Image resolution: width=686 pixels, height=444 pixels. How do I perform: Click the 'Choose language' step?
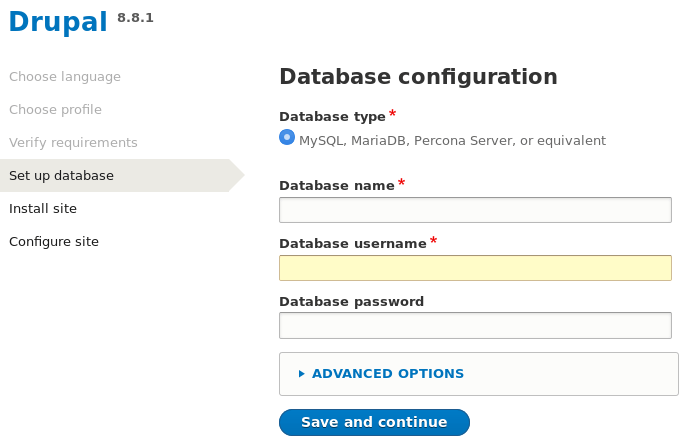click(65, 77)
